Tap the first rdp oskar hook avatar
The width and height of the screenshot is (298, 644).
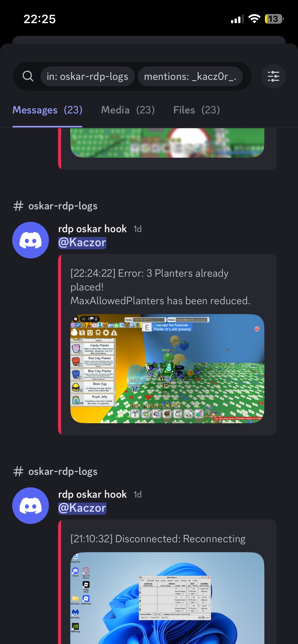click(31, 240)
